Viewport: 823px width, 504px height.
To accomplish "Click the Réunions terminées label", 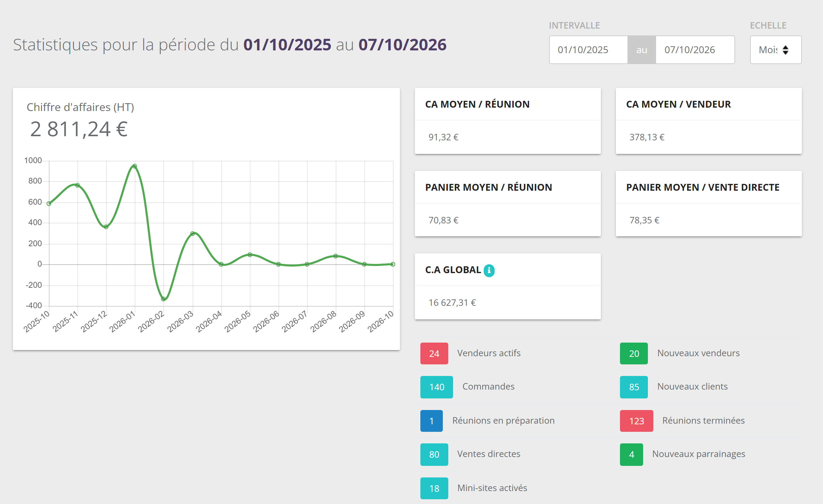I will coord(703,421).
